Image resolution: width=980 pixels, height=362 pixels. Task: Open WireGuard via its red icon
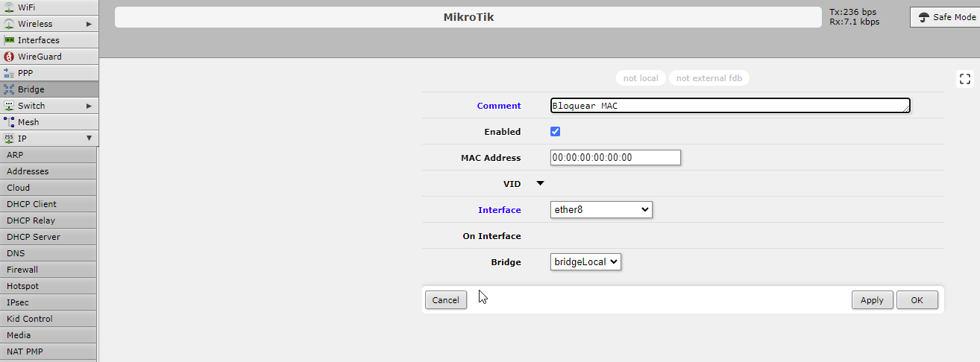(9, 57)
